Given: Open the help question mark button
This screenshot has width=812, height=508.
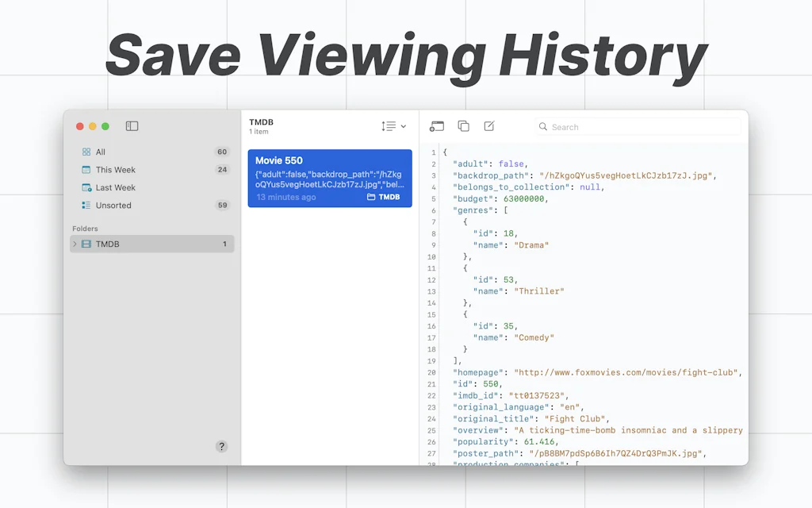Looking at the screenshot, I should [221, 446].
